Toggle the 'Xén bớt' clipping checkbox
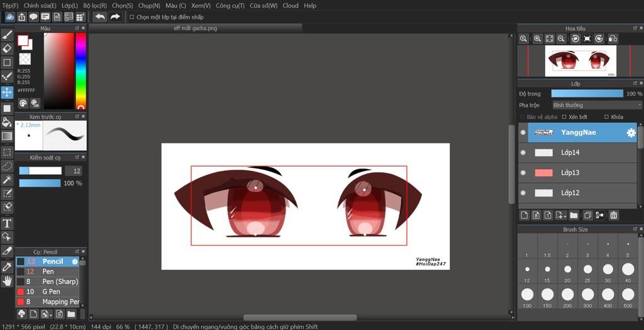This screenshot has height=330, width=644. (564, 117)
